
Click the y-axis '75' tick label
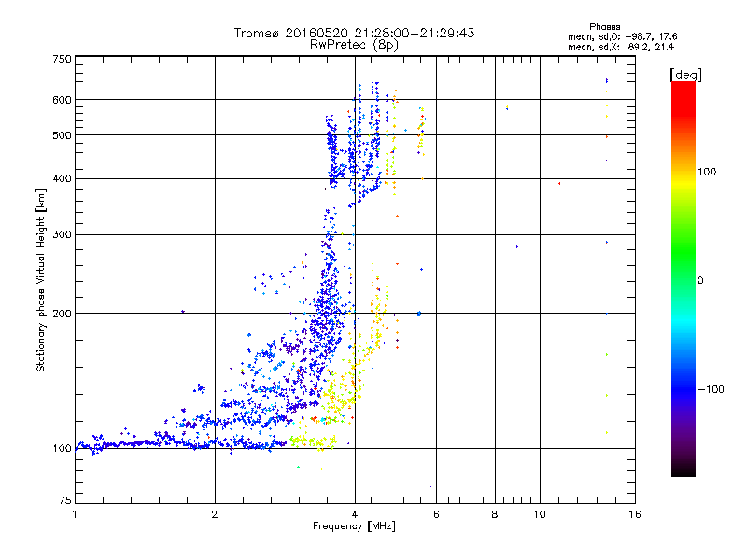pyautogui.click(x=65, y=500)
